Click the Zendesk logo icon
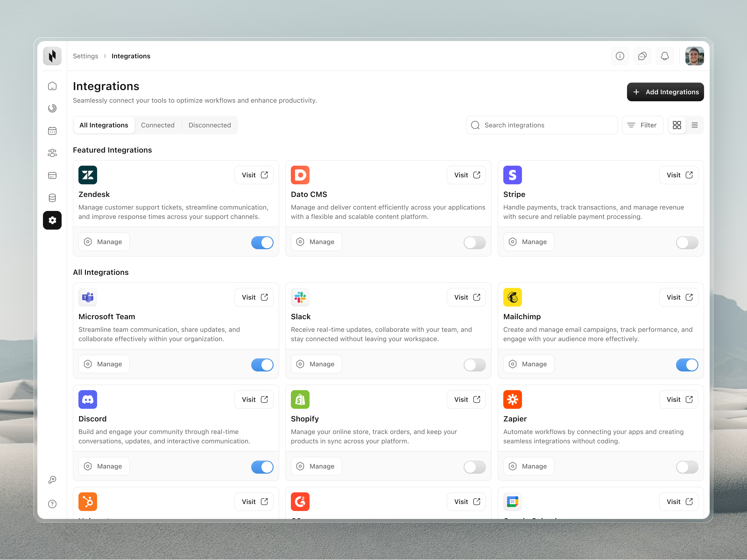The height and width of the screenshot is (560, 747). tap(88, 175)
